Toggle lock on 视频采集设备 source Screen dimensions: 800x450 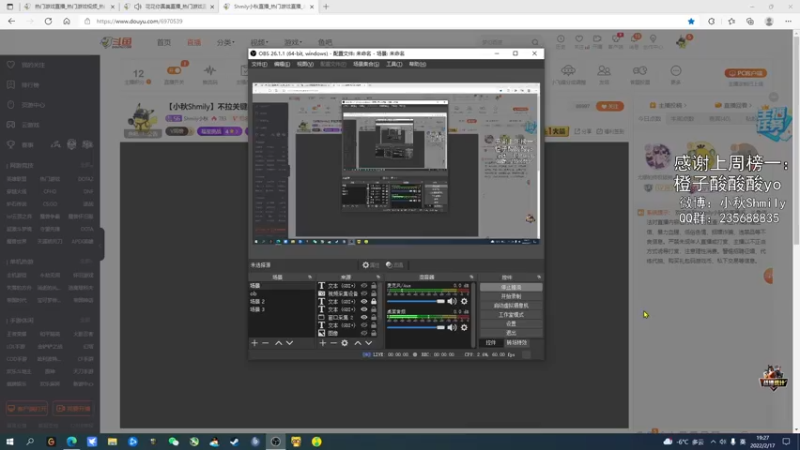tap(373, 293)
